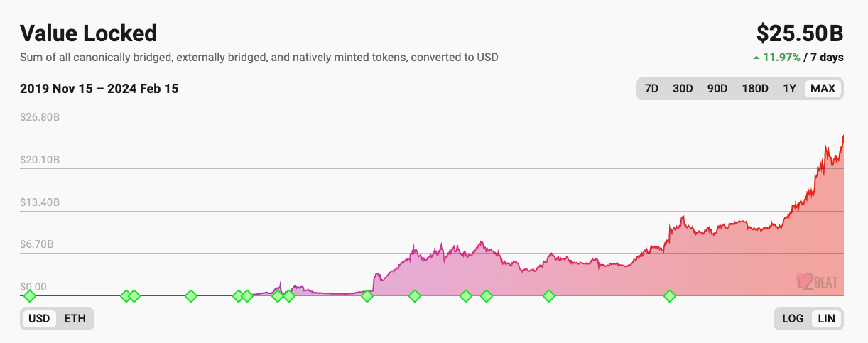Click the L2BEAT watermark logo
The width and height of the screenshot is (868, 343).
(817, 282)
